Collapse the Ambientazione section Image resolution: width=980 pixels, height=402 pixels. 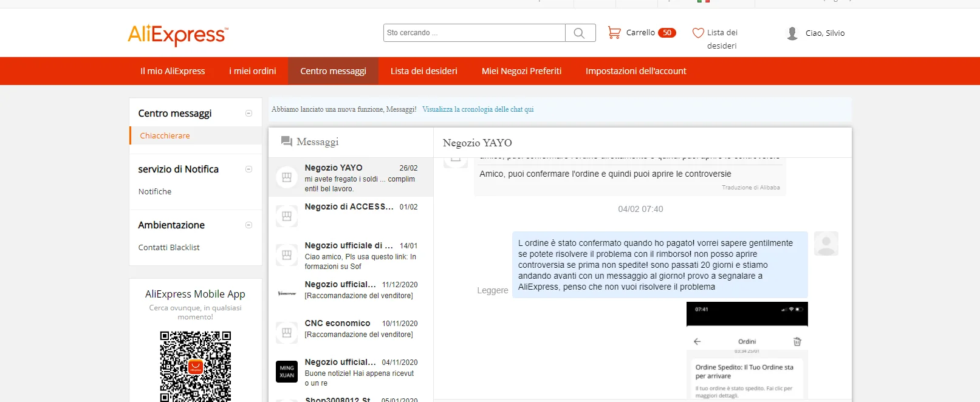(248, 225)
